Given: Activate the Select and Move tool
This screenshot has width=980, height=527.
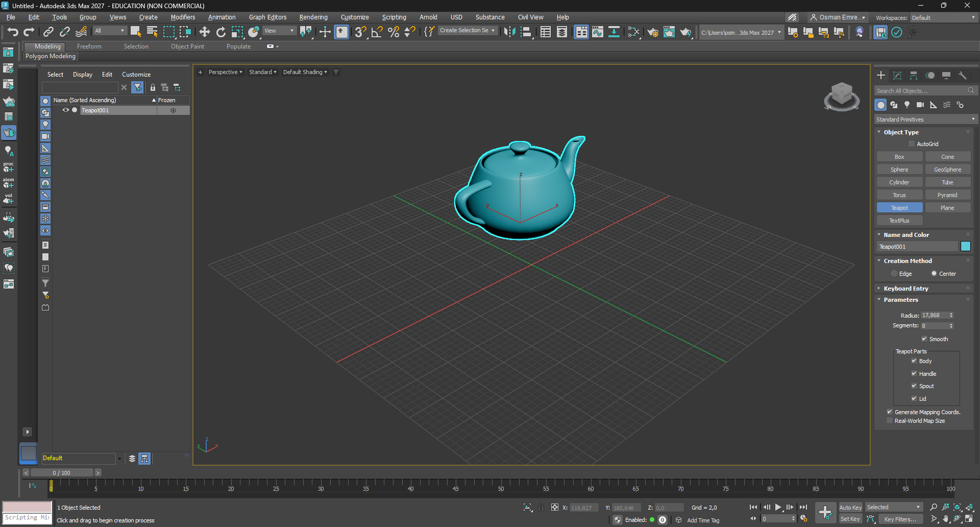Looking at the screenshot, I should (205, 32).
